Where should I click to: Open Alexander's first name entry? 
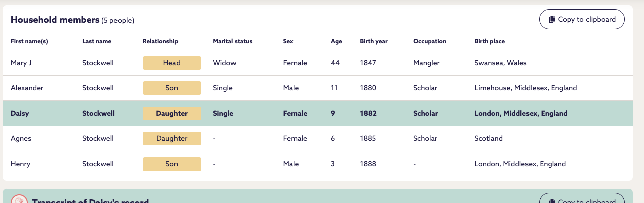coord(27,88)
